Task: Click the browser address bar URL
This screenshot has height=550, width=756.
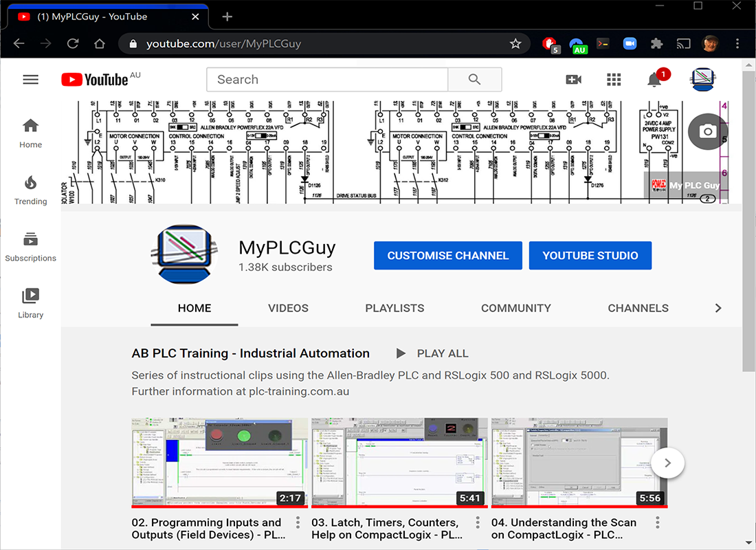Action: pos(224,44)
